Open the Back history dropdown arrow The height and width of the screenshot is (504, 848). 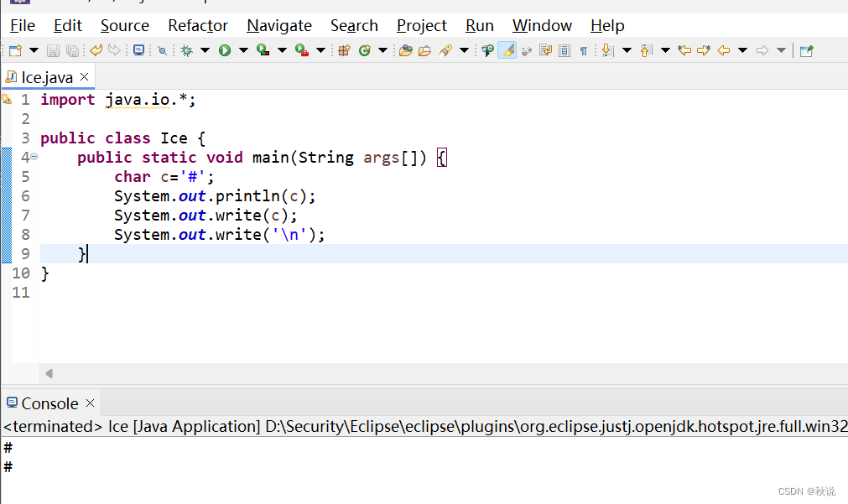coord(742,50)
